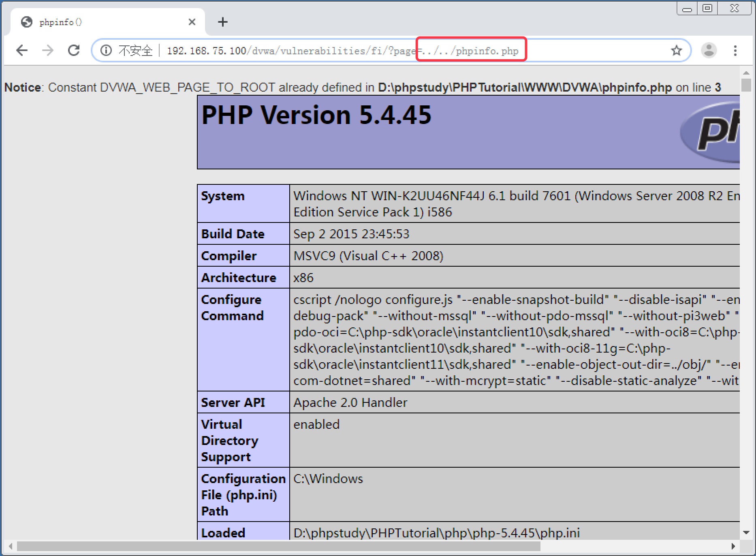Click the 'Architecture' row label

tap(239, 278)
